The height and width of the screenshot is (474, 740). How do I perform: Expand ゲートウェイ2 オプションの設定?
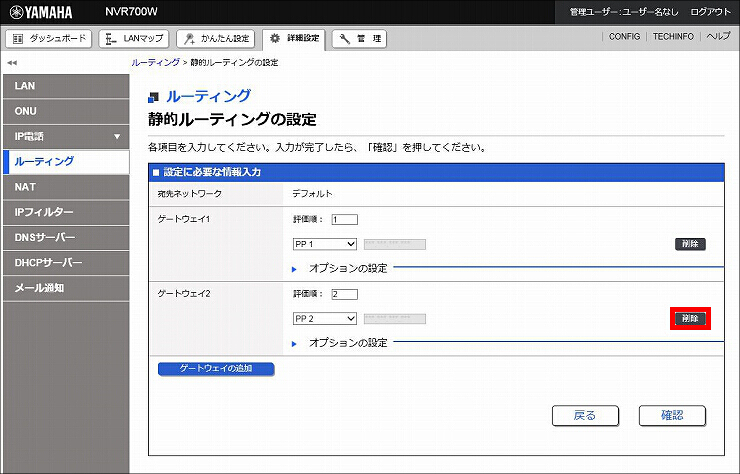(x=340, y=343)
